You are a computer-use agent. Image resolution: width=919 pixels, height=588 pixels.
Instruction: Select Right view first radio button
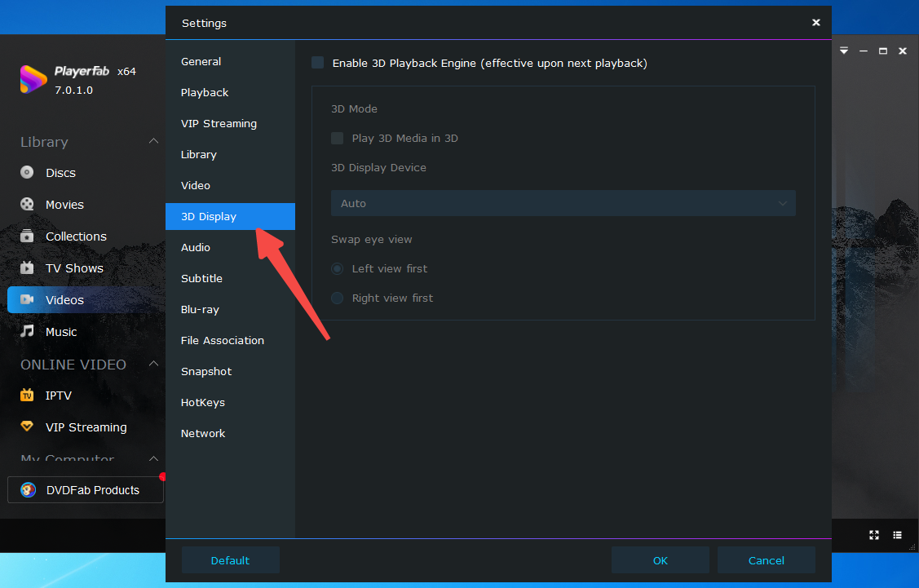(337, 298)
